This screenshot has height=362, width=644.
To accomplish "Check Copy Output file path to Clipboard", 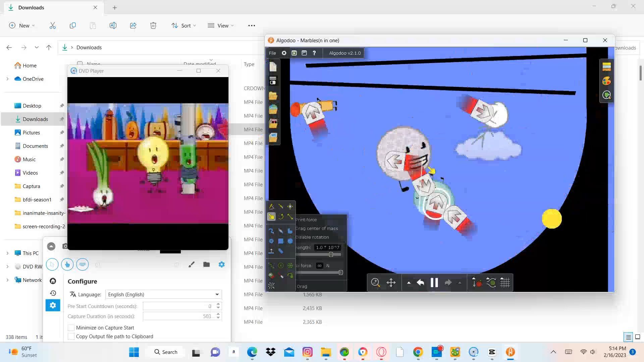I will click(71, 337).
